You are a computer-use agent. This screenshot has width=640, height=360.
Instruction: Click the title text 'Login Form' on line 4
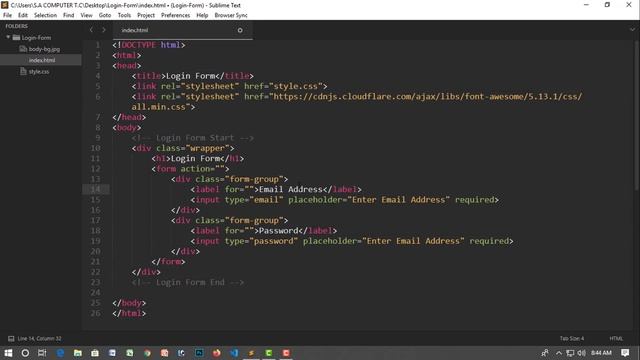click(190, 76)
